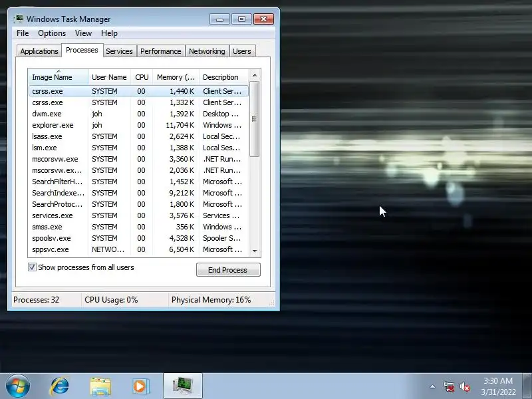Launch Windows Media Player from taskbar
Viewport: 532px width, 399px height.
(141, 386)
